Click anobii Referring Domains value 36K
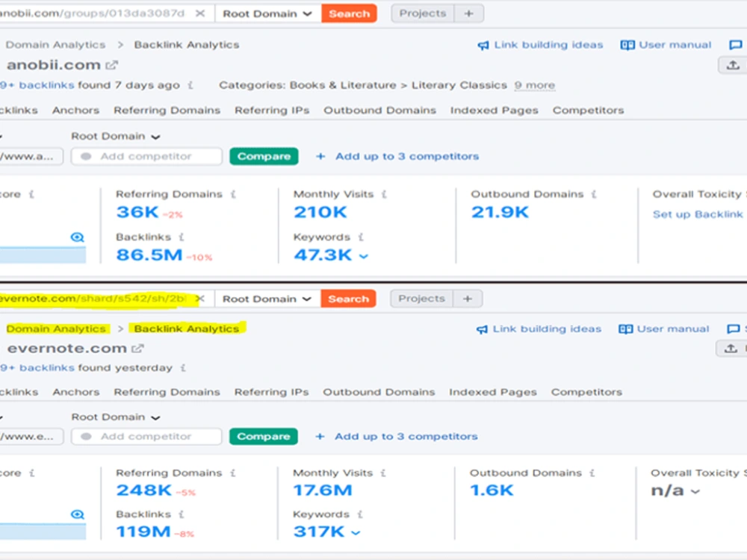Screen dimensions: 747x560 point(137,212)
